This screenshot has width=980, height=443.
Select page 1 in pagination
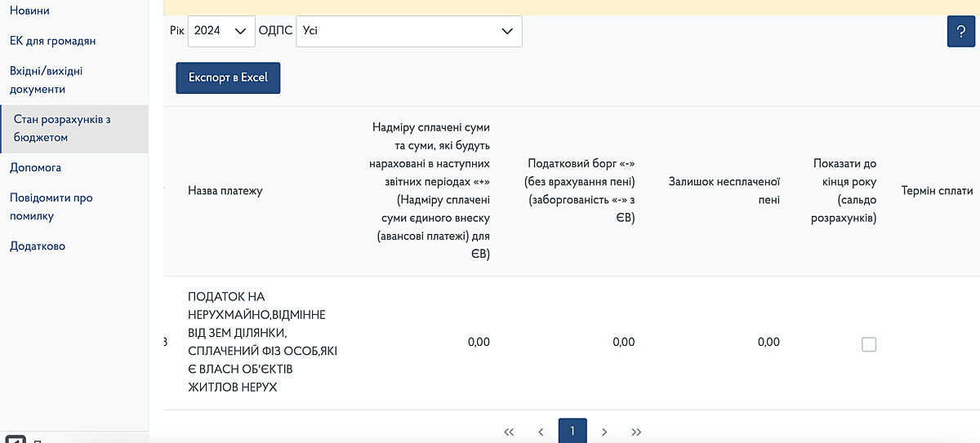click(x=572, y=432)
